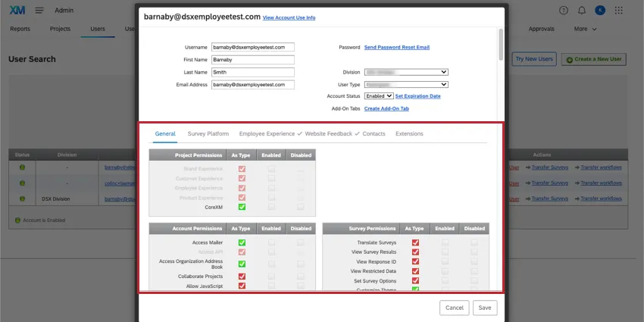The width and height of the screenshot is (644, 322).
Task: Open the User Type dropdown
Action: pos(406,84)
